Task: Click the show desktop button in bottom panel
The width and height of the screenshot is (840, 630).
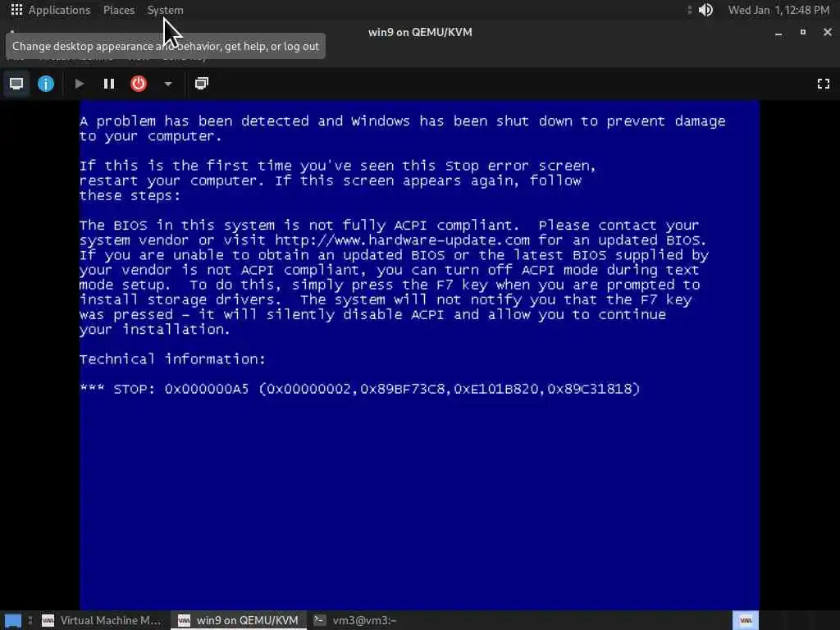Action: coord(13,621)
